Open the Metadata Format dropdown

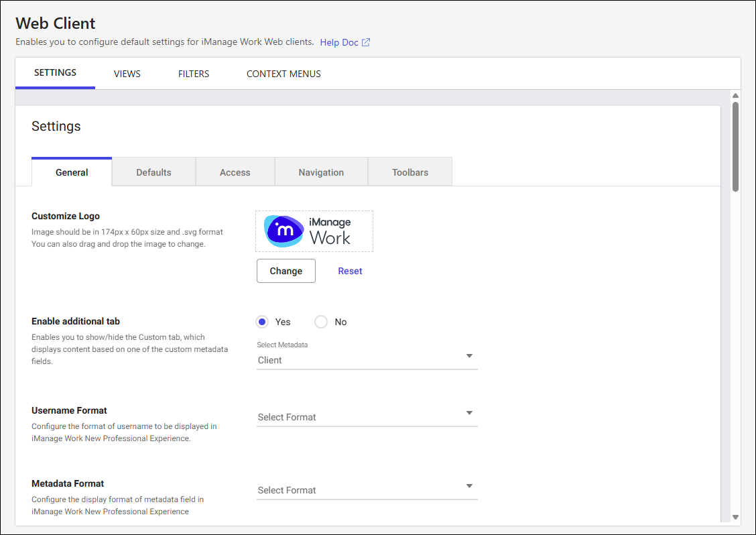click(x=367, y=489)
